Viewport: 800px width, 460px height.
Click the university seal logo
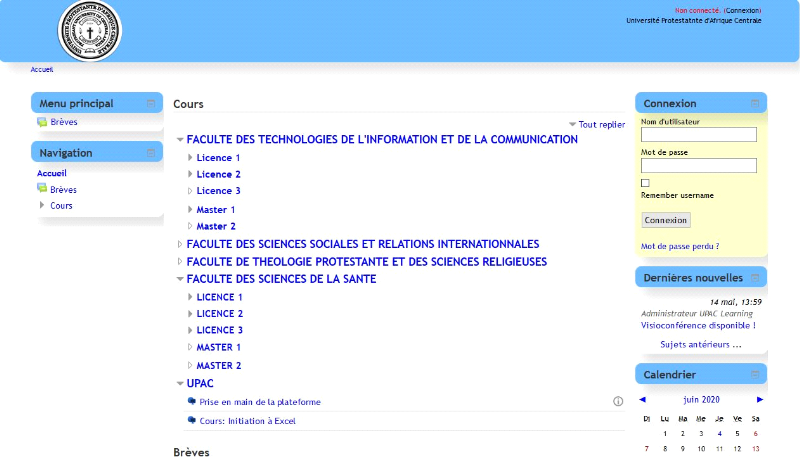pos(90,31)
